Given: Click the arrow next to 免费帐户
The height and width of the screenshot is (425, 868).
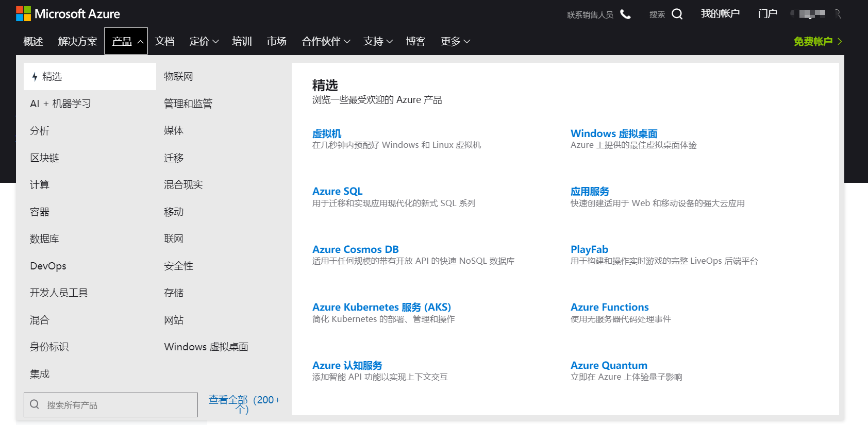Looking at the screenshot, I should [x=840, y=41].
